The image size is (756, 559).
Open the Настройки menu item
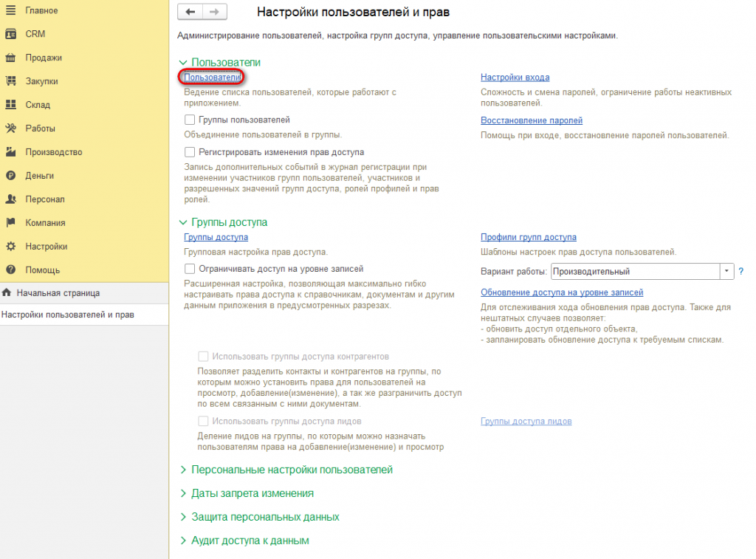click(47, 247)
